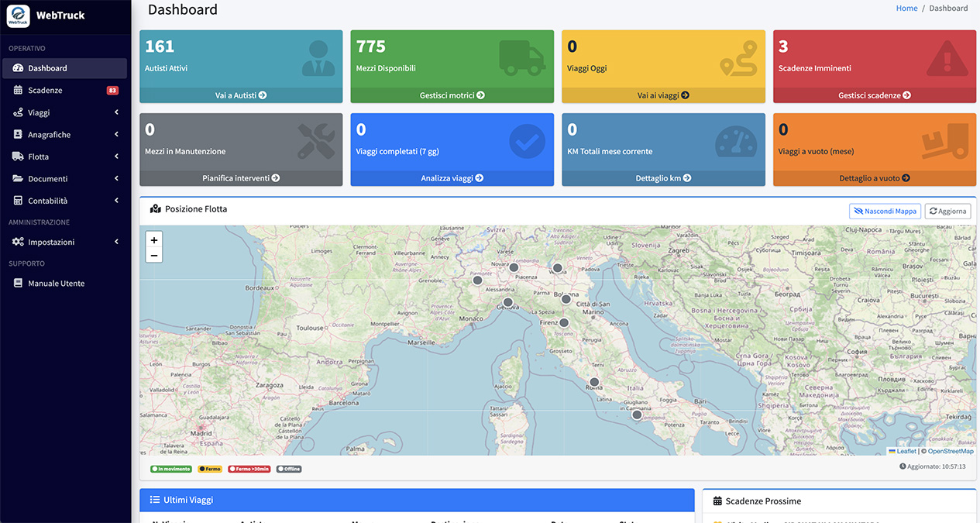Follow the Gestisci motrici link
The image size is (980, 523).
[x=452, y=95]
